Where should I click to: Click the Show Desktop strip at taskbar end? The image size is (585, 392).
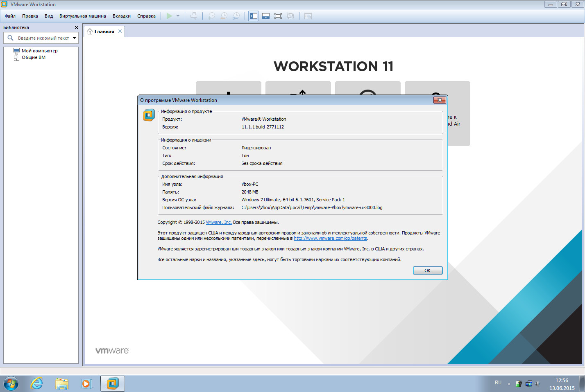(x=582, y=384)
